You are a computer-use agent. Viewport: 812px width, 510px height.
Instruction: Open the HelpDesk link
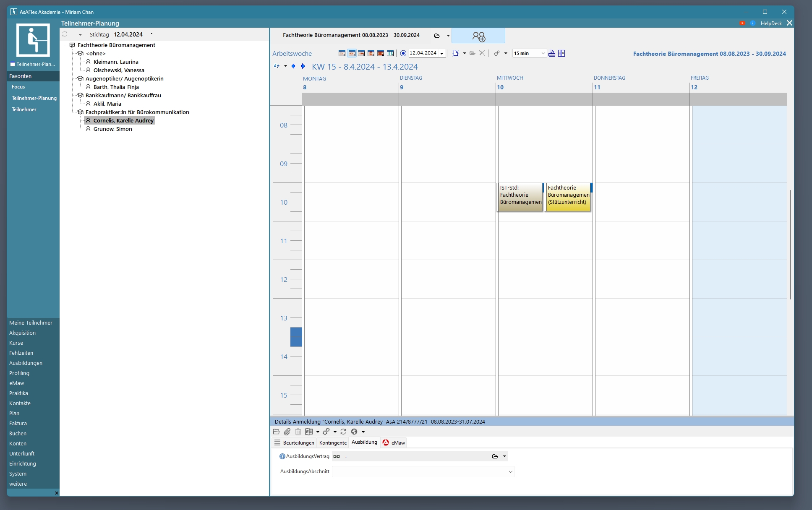click(x=771, y=23)
